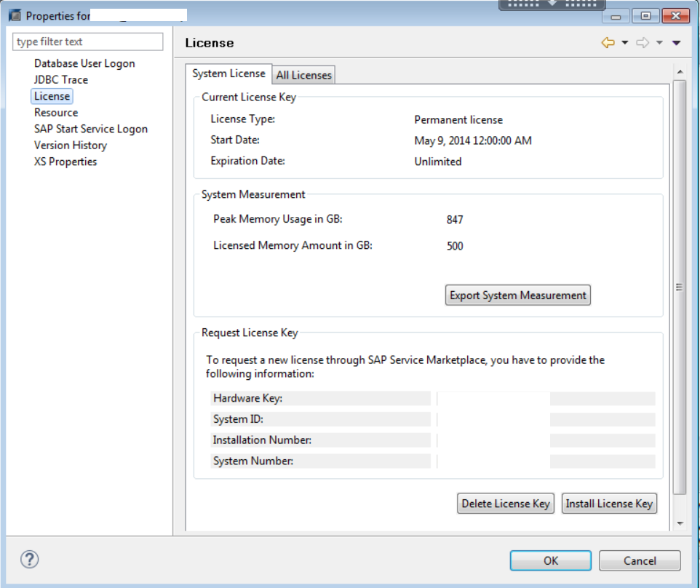The height and width of the screenshot is (588, 700).
Task: Click the scrollbar up arrow
Action: pos(680,72)
